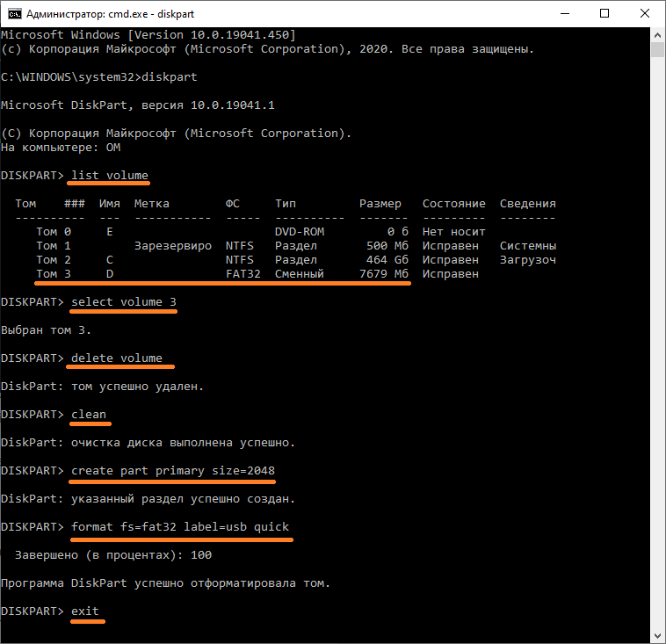Click the cmd.exe icon in title bar
The width and height of the screenshot is (666, 644).
14,14
